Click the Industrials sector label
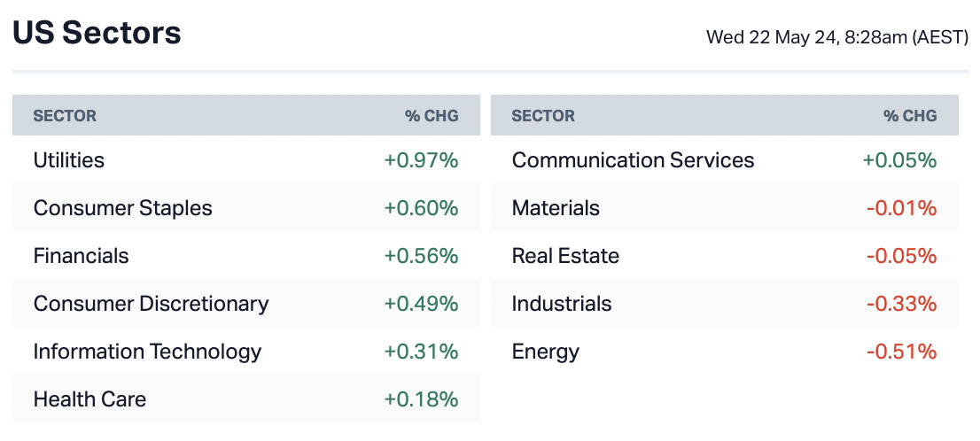The image size is (980, 441). tap(562, 304)
